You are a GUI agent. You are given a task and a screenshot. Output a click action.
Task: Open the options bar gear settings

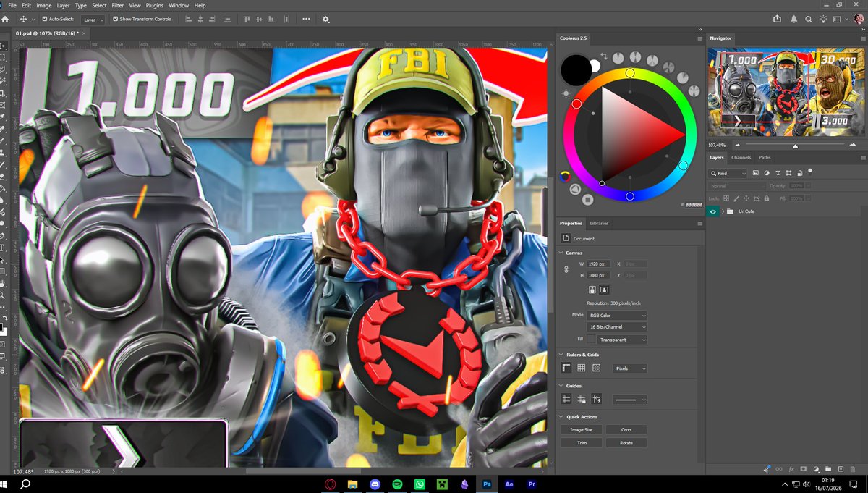(325, 20)
